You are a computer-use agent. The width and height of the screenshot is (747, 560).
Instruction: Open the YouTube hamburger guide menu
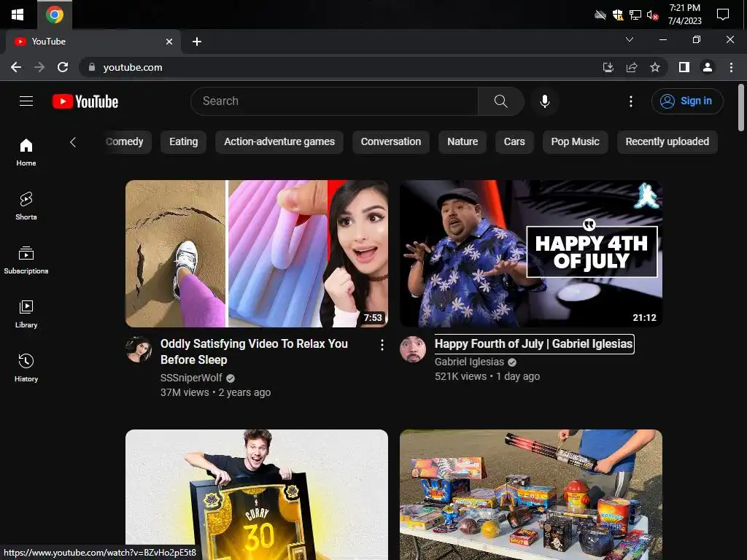(x=26, y=101)
